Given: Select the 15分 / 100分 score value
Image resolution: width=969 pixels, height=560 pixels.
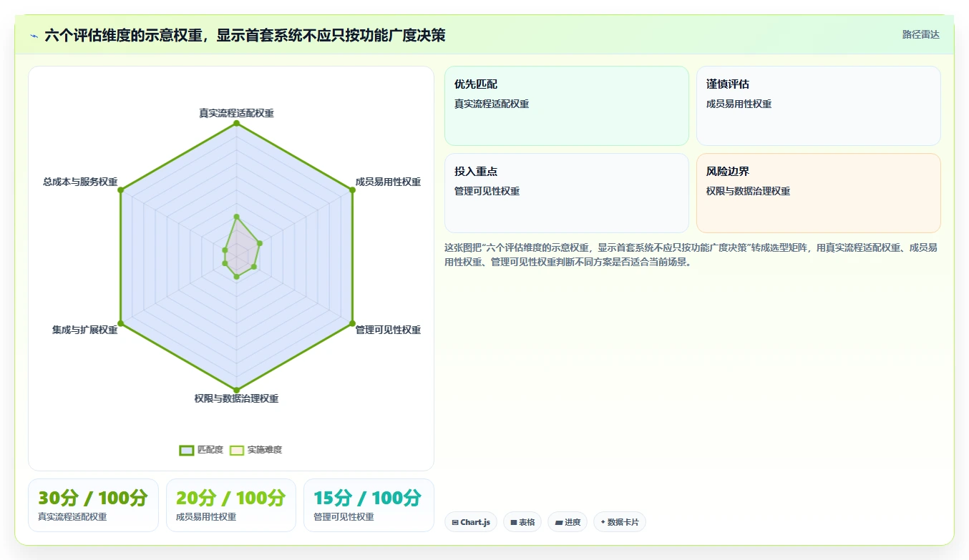Looking at the screenshot, I should click(x=368, y=498).
